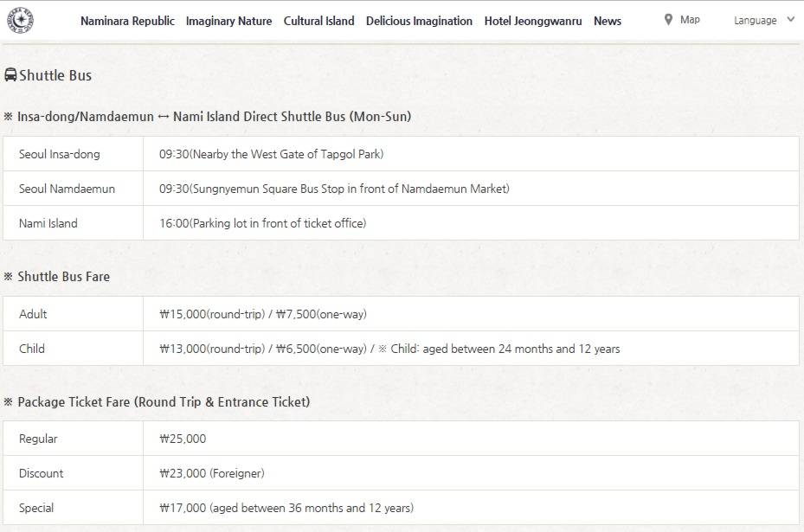
Task: Select the Seoul Insa-dong row label
Action: pos(60,154)
